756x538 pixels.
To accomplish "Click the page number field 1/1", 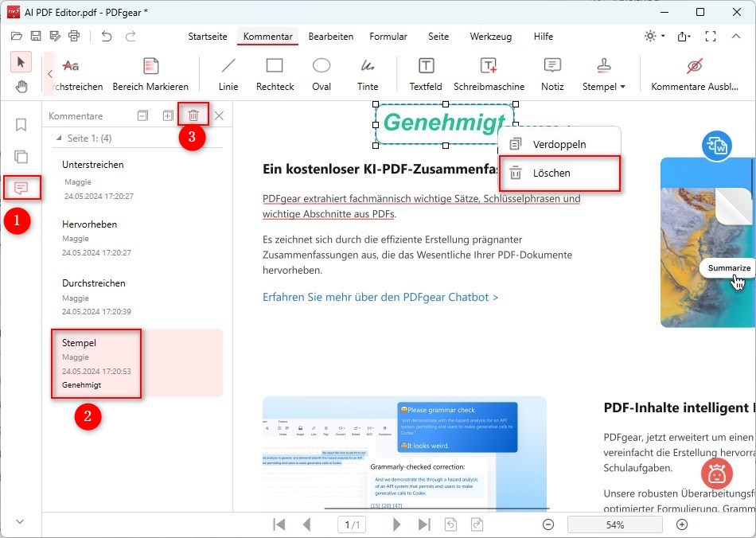I will click(352, 524).
